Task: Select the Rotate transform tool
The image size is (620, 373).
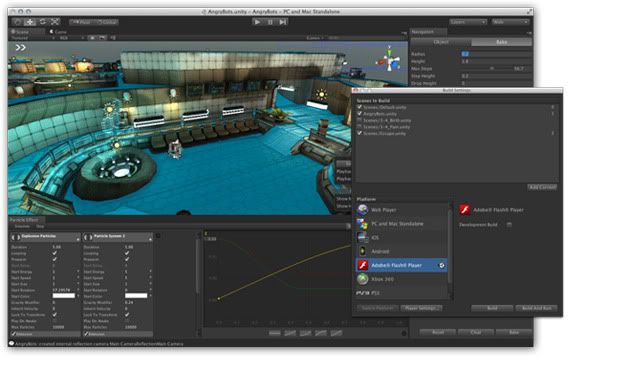Action: pos(43,22)
